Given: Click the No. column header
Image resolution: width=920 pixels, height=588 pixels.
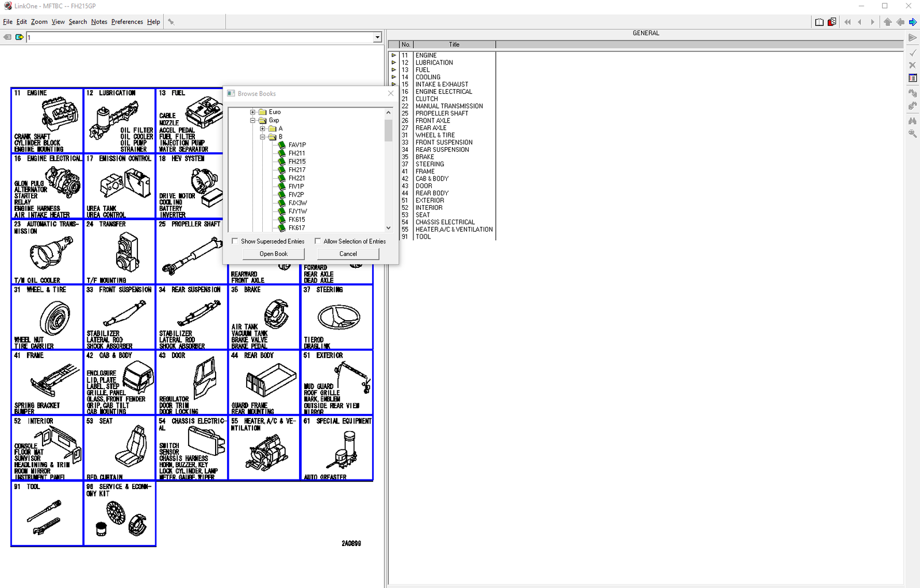Looking at the screenshot, I should [406, 44].
